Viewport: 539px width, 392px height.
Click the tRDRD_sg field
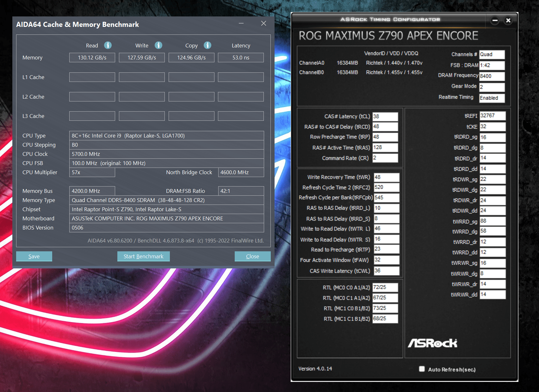click(493, 137)
